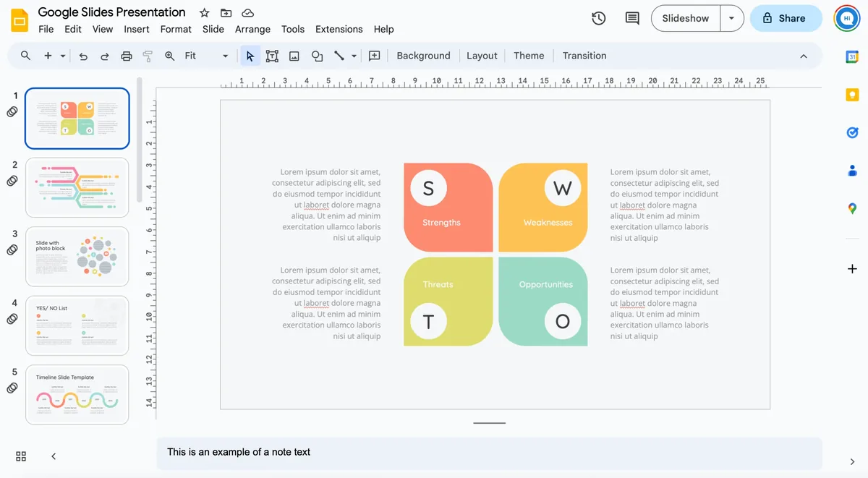Select the cursor arrow tool
The height and width of the screenshot is (478, 868).
[250, 56]
